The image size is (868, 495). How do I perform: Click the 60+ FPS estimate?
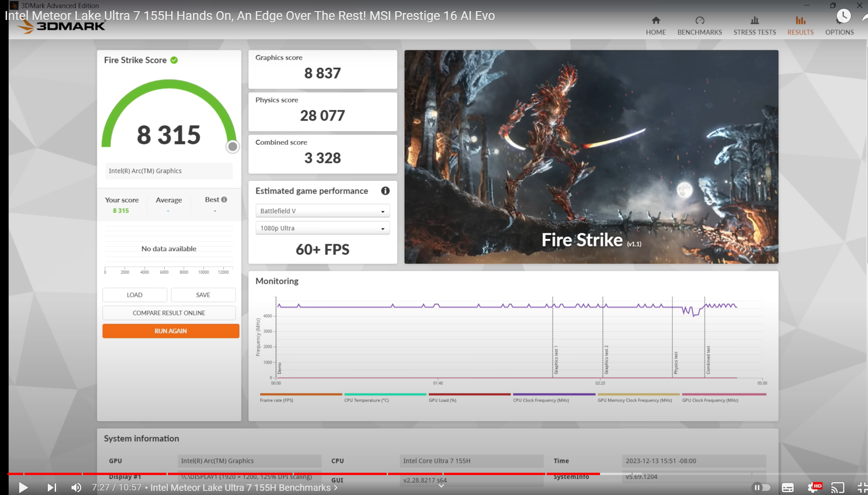[323, 250]
